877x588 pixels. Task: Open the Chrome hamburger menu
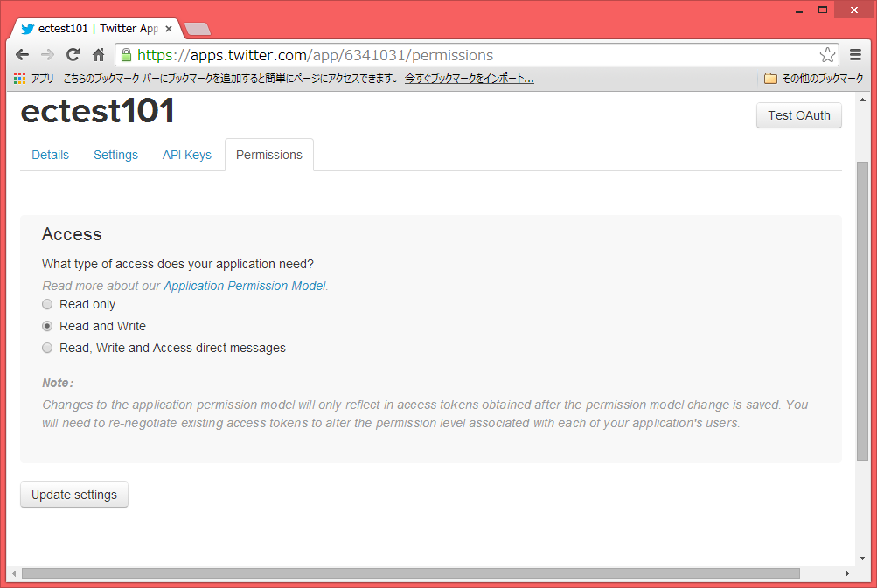[855, 55]
